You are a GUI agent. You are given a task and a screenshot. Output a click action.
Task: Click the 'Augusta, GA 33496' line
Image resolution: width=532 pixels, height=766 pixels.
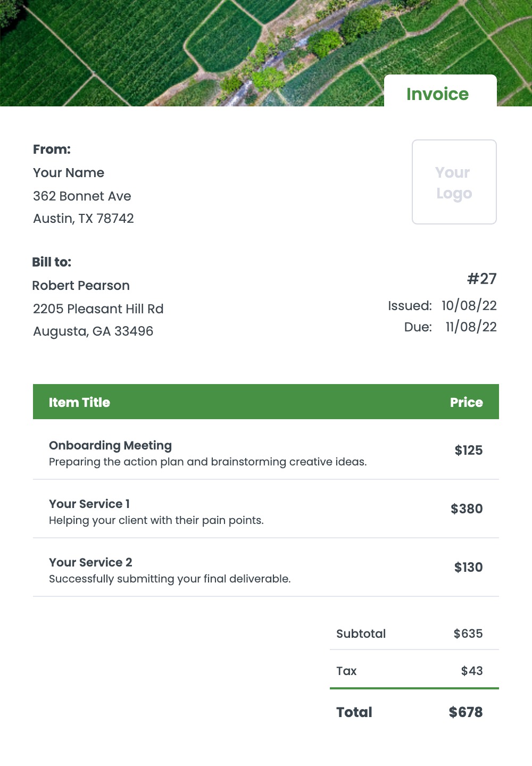(93, 331)
